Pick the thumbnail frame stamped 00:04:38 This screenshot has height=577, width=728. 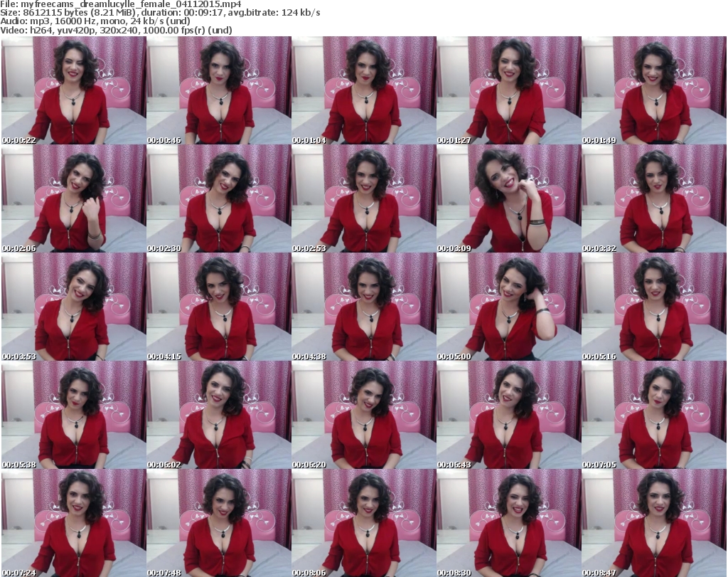point(364,307)
